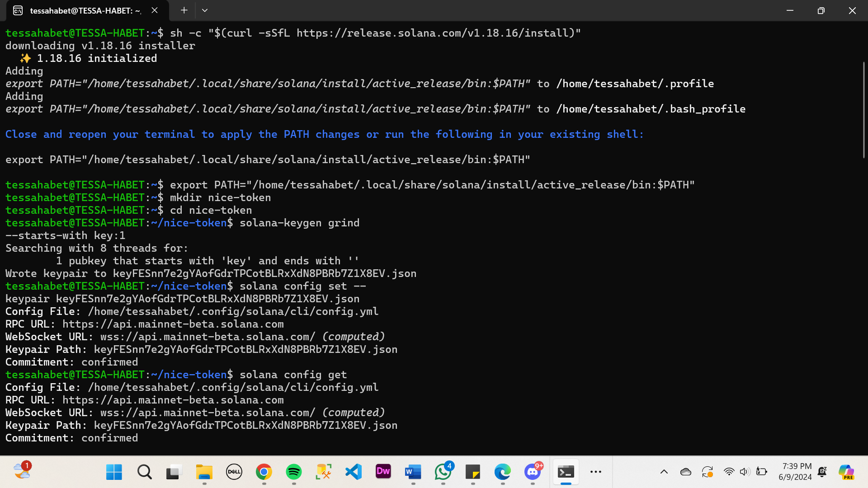Viewport: 868px width, 488px height.
Task: Open the Windows Start menu
Action: pos(114,472)
